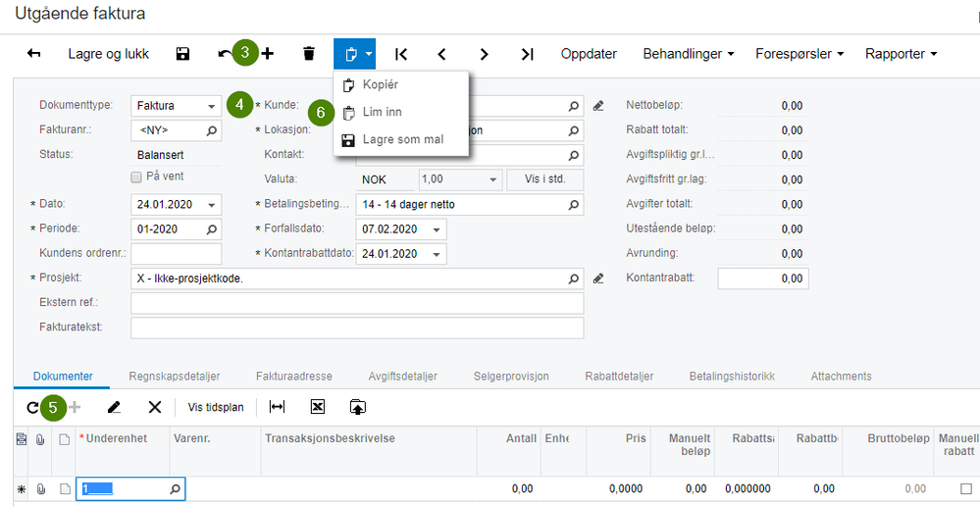Click the back arrow icon
This screenshot has height=507, width=980.
34,54
